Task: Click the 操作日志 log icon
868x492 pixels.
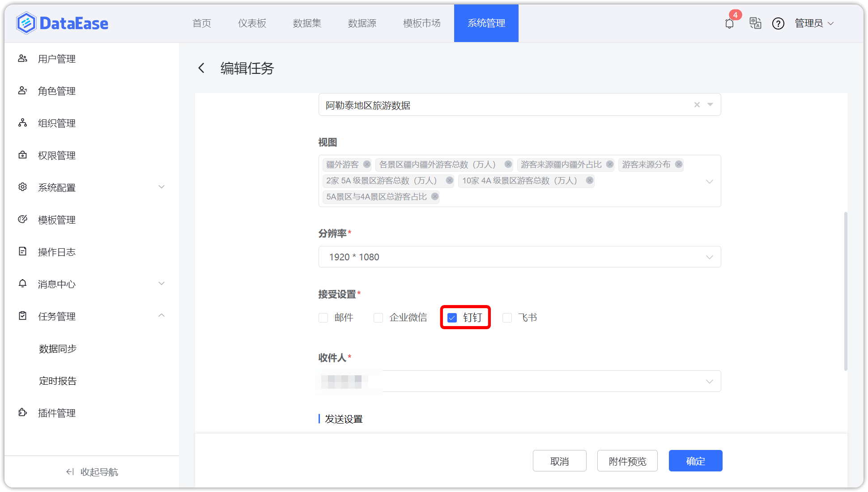Action: coord(22,251)
